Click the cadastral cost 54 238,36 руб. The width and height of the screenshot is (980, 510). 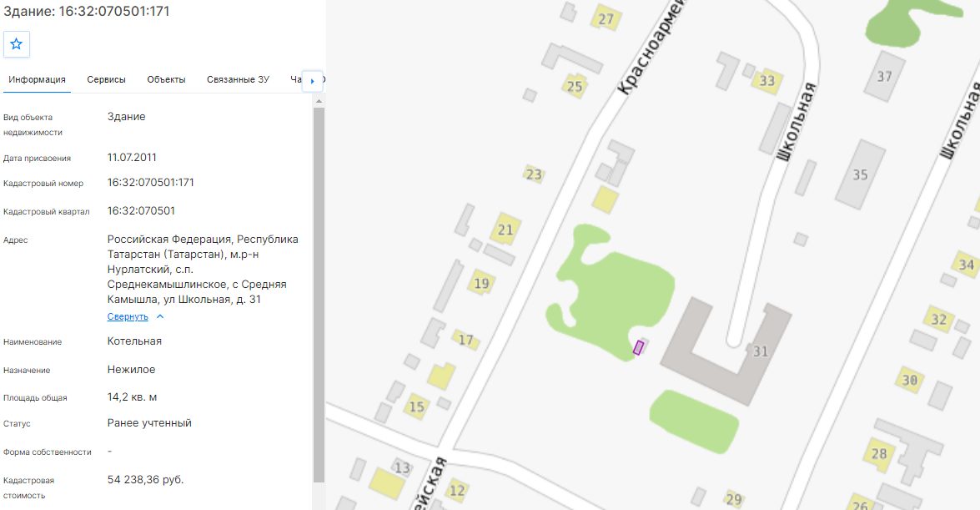pos(146,480)
